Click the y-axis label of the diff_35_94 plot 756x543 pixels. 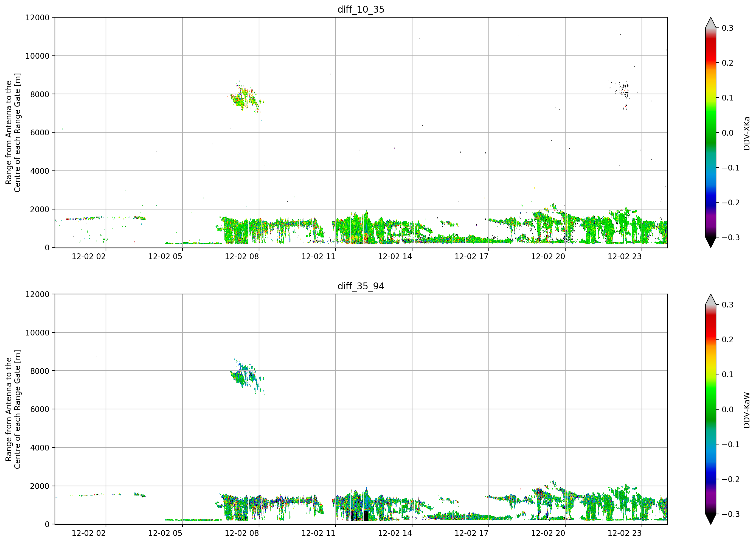tap(13, 409)
